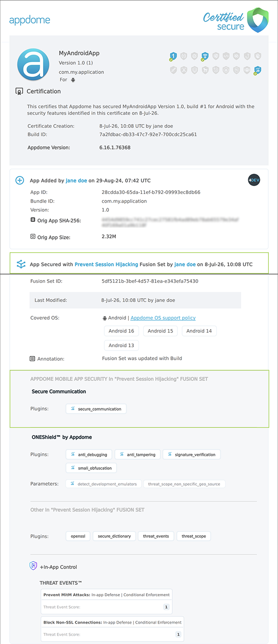Click the grey hook shield badge

click(247, 56)
